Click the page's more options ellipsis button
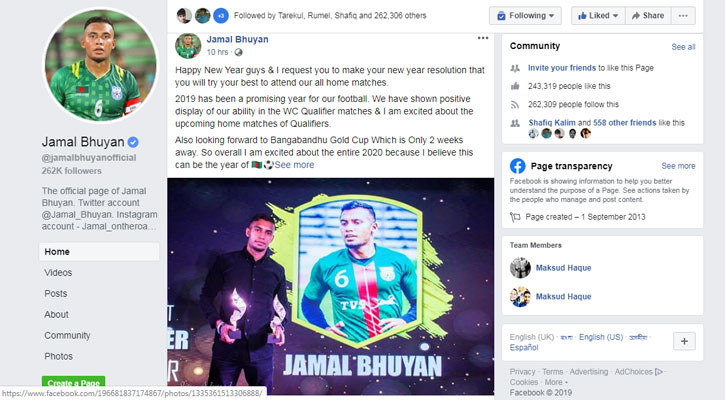Image resolution: width=725 pixels, height=400 pixels. (x=683, y=16)
